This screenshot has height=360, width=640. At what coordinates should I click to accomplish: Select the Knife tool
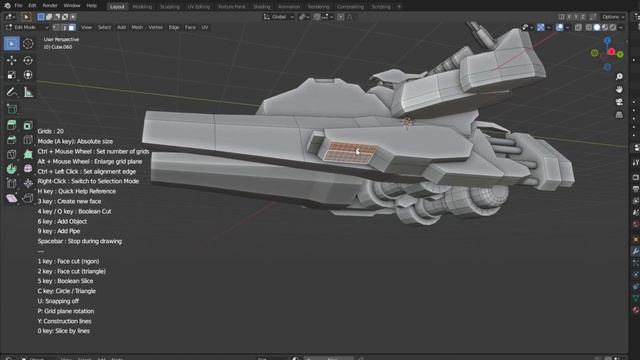[11, 154]
